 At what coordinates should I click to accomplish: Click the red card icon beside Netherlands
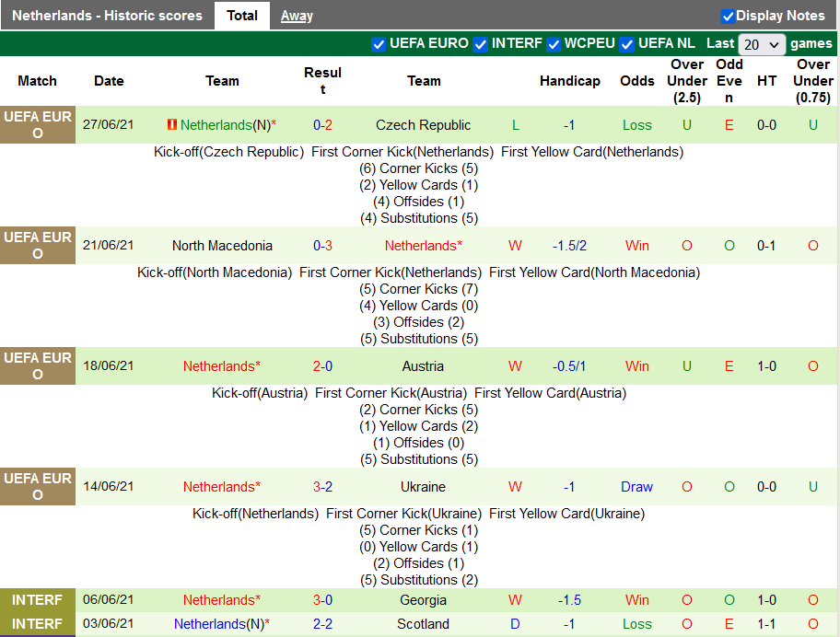coord(171,125)
